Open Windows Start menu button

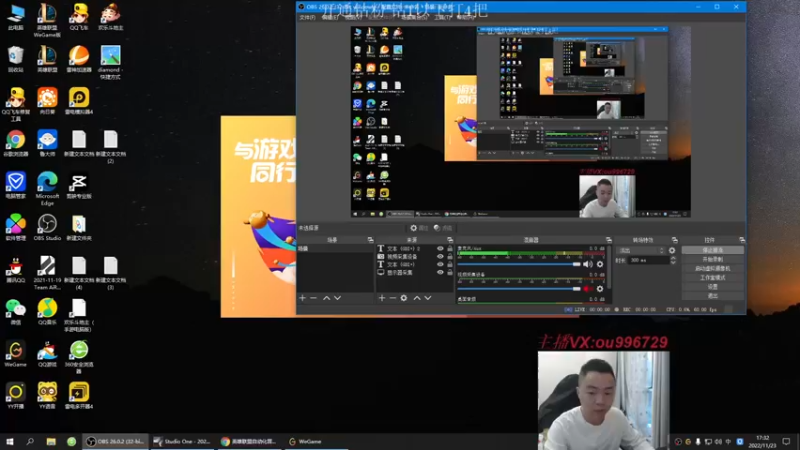point(10,442)
